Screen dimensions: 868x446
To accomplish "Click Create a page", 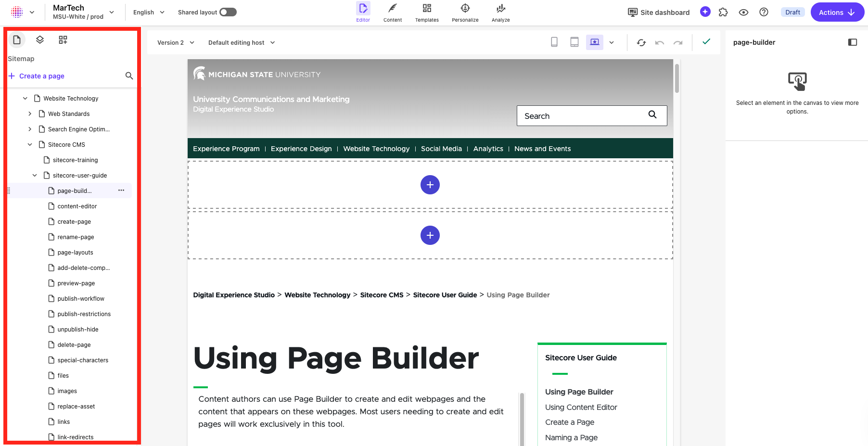I will (x=37, y=76).
